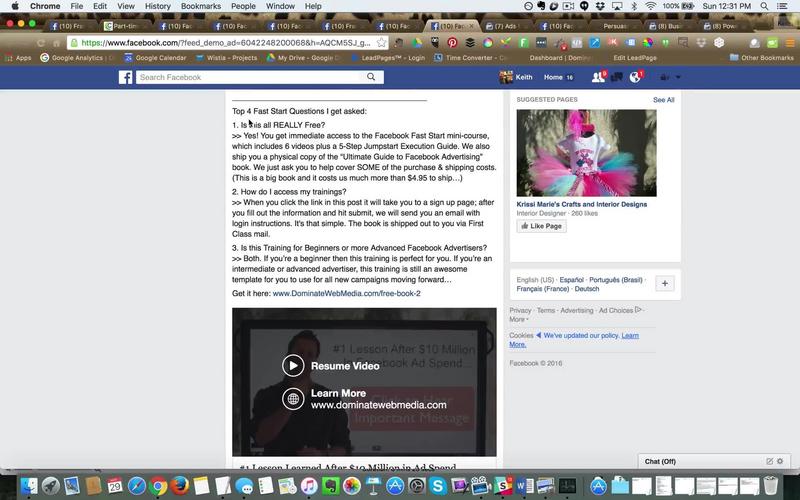Screen dimensions: 800x500
Task: Click the Spotlight search icon in menu bar
Action: click(x=764, y=6)
